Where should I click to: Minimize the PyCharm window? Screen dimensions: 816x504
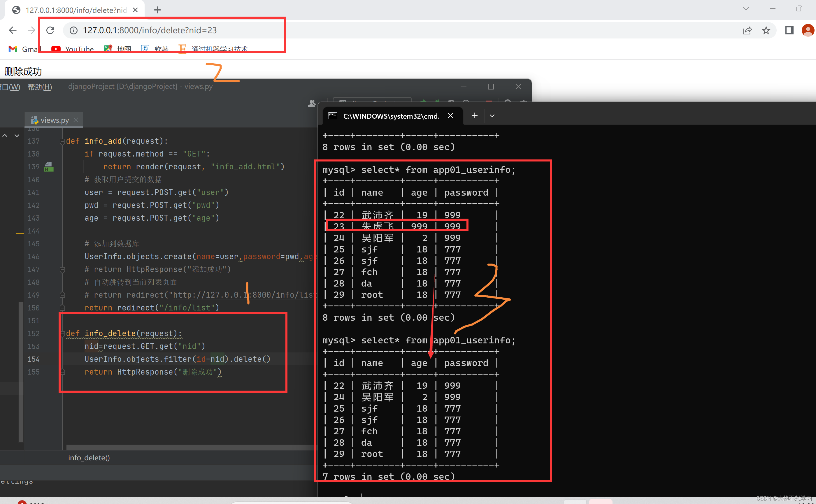coord(463,87)
